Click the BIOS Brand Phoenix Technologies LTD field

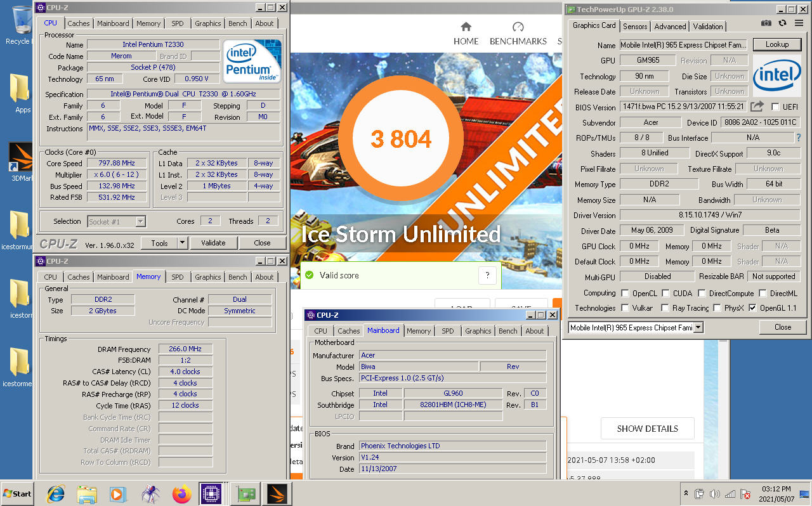(x=452, y=446)
